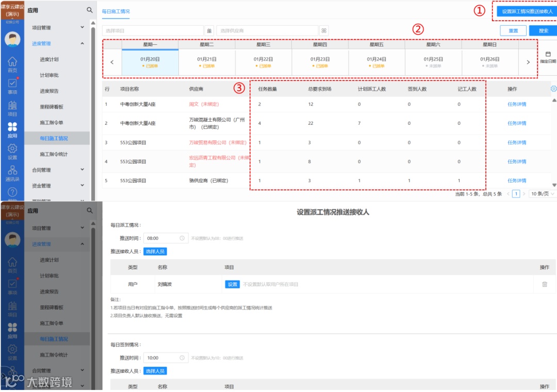The height and width of the screenshot is (392, 557).
Task: Open 任务详情 for 骆供应商 row
Action: (x=517, y=181)
